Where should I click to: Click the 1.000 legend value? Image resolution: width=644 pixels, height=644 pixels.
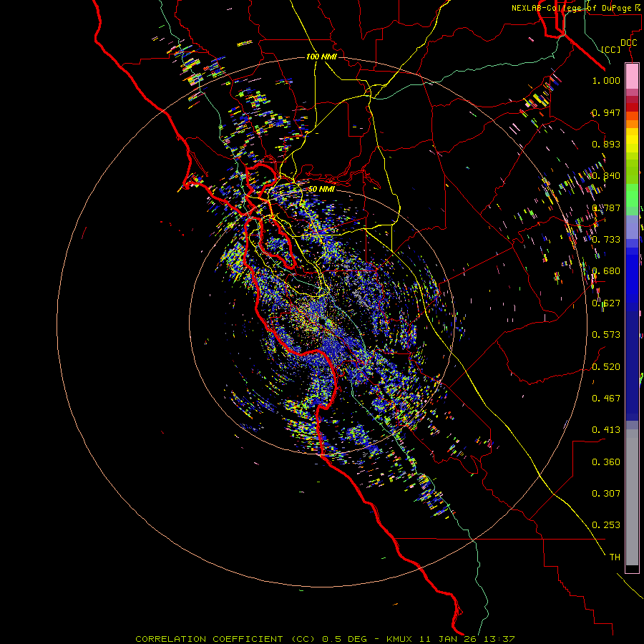(x=606, y=80)
